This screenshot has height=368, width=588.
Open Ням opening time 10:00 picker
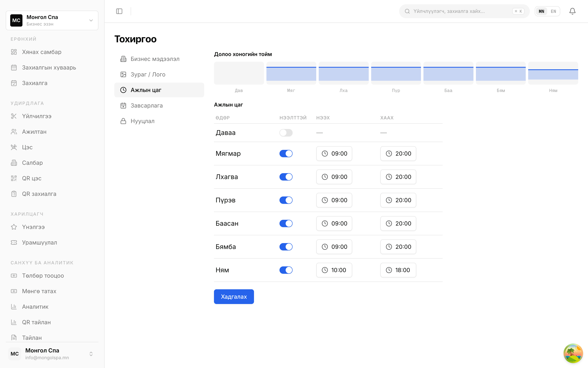[334, 270]
